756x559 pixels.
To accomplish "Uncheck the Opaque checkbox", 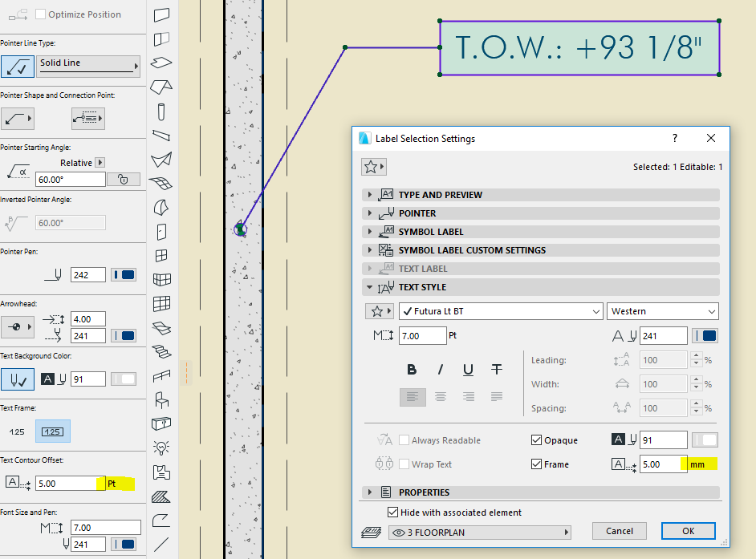I will click(536, 440).
